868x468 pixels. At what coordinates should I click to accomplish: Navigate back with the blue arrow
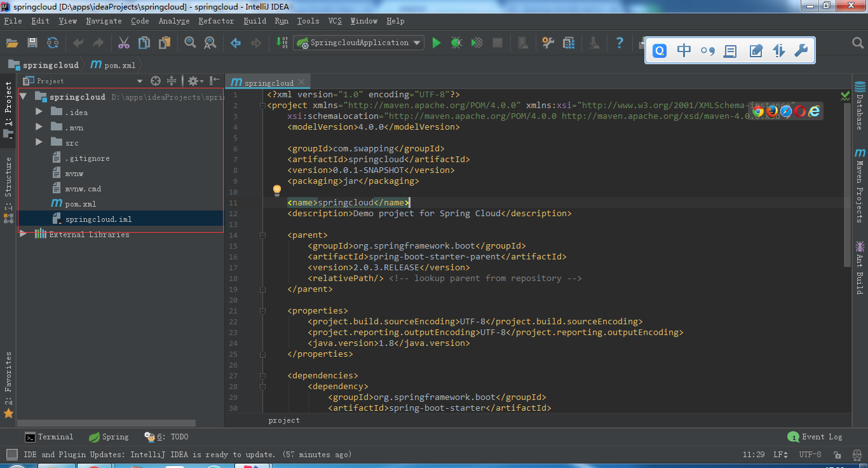tap(236, 43)
